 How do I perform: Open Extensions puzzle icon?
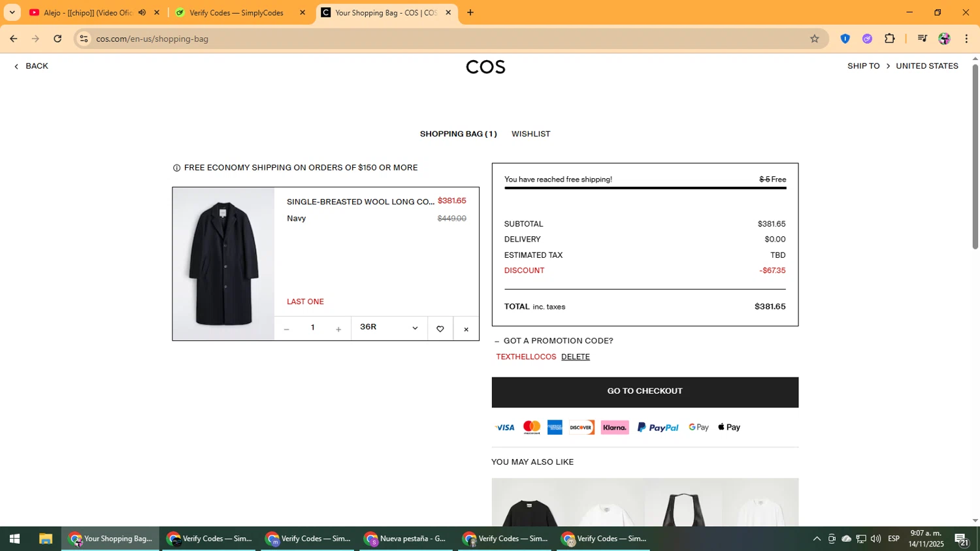pyautogui.click(x=890, y=39)
